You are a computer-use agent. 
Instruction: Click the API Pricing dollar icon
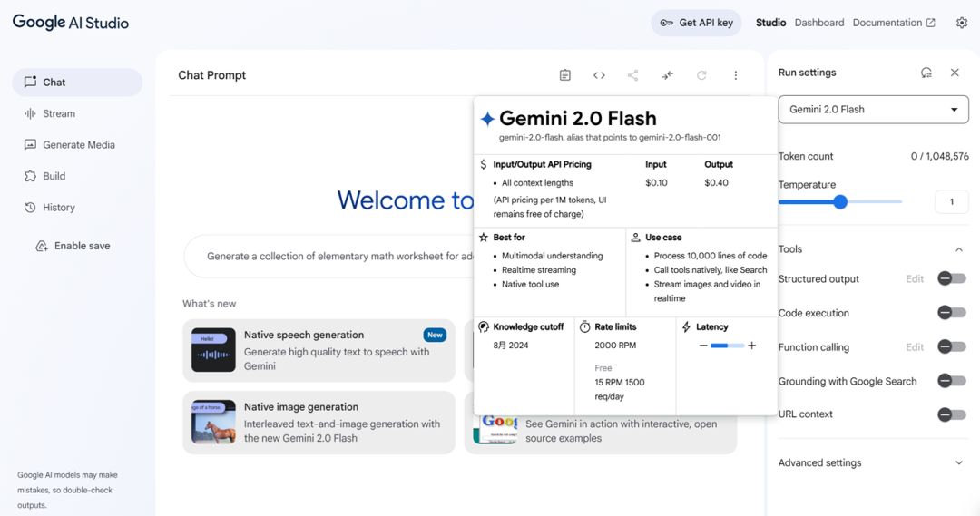click(x=483, y=164)
